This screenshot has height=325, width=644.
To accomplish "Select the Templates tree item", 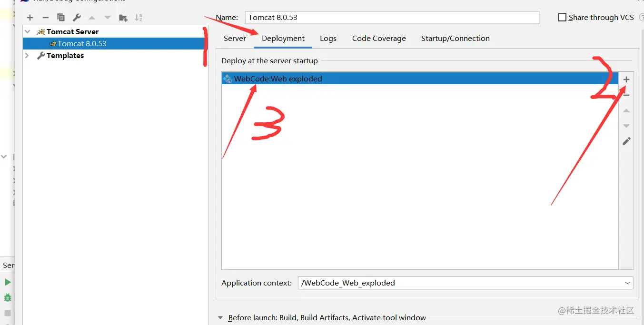I will (x=65, y=56).
